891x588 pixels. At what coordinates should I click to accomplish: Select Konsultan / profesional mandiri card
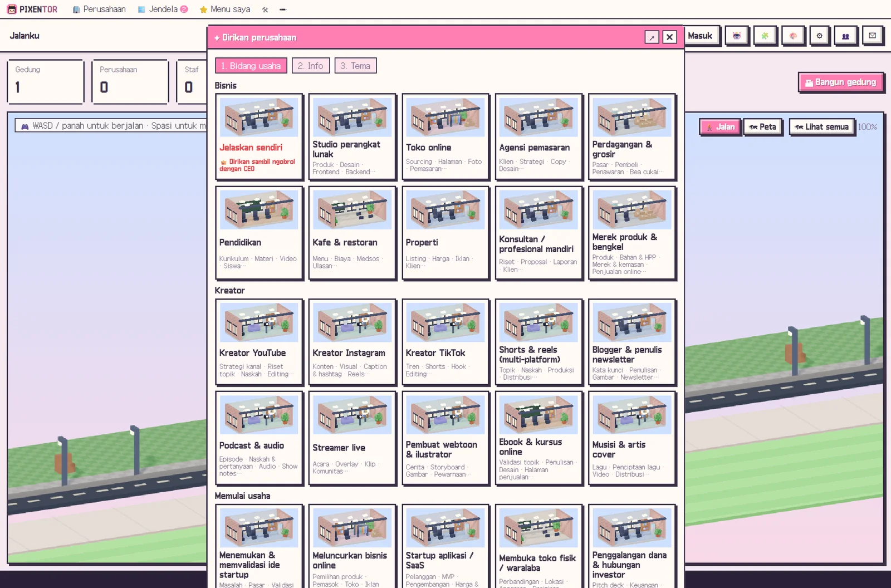(539, 233)
